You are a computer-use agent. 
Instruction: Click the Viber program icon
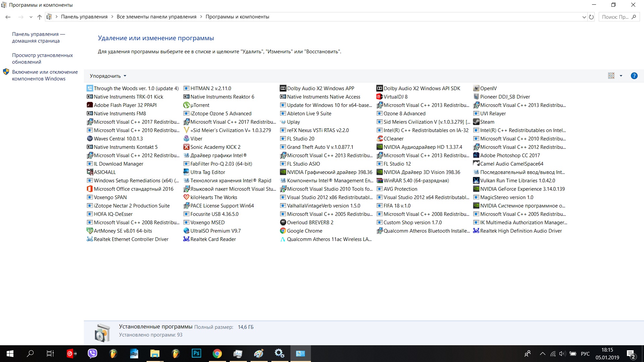pos(186,139)
